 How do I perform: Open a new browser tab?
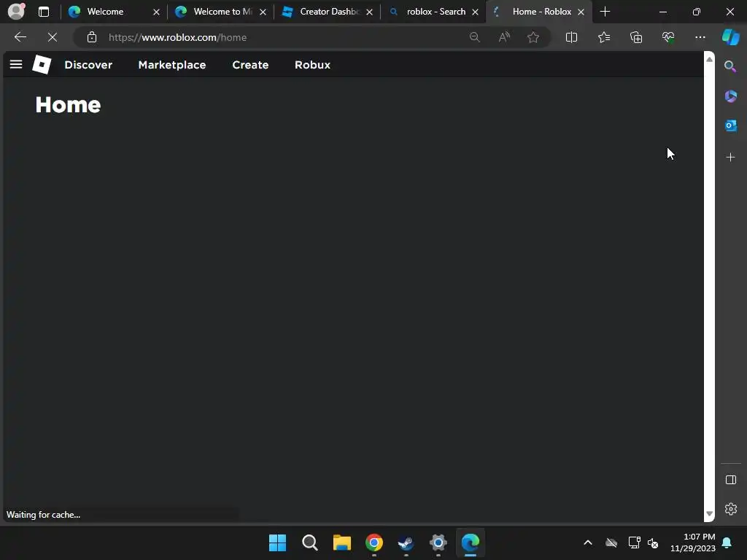pos(605,12)
